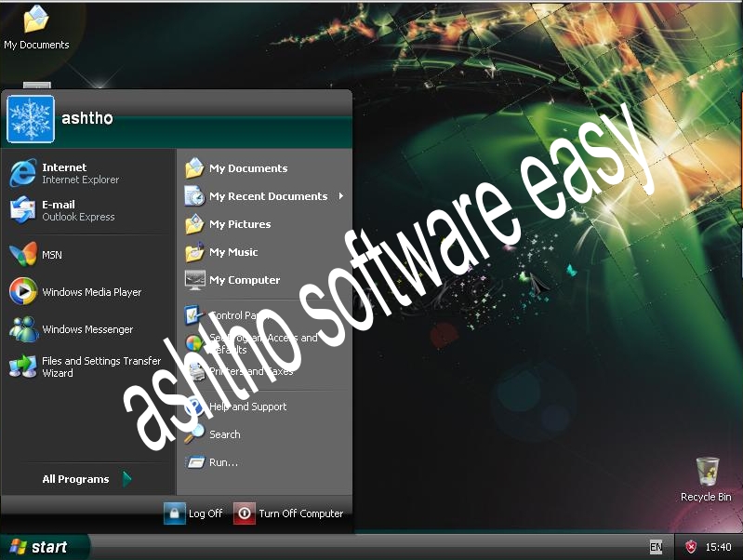Click the Internet Explorer label
The image size is (743, 560).
click(81, 180)
